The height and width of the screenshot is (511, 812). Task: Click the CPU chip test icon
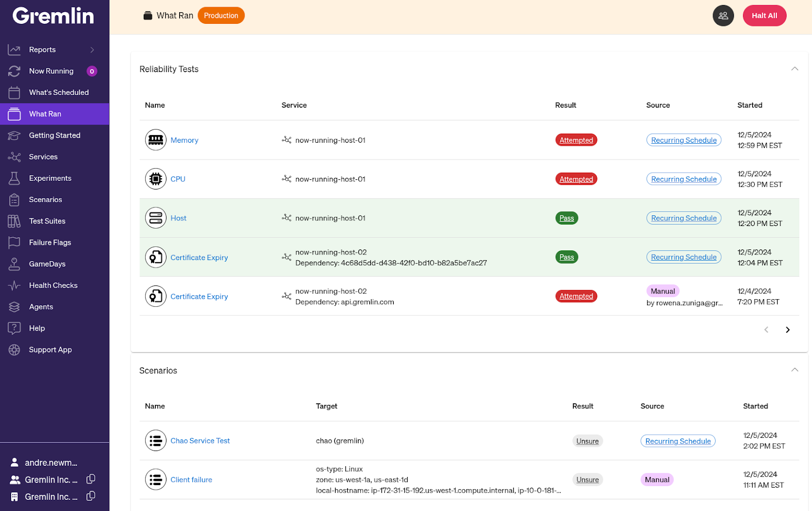tap(156, 179)
